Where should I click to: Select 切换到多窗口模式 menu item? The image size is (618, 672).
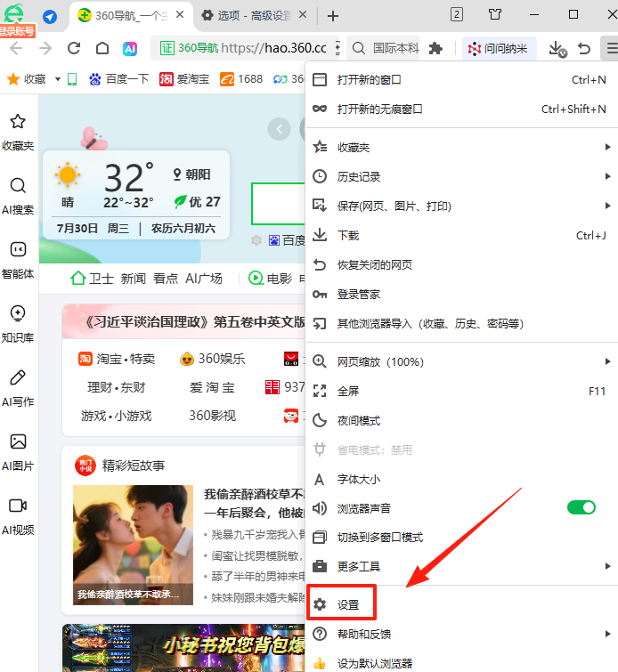[462, 538]
